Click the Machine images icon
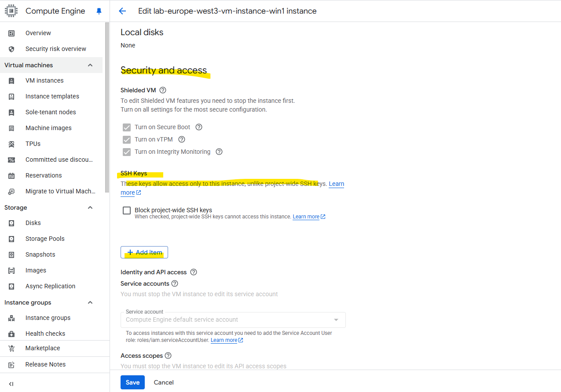Viewport: 561px width, 392px height. 11,128
